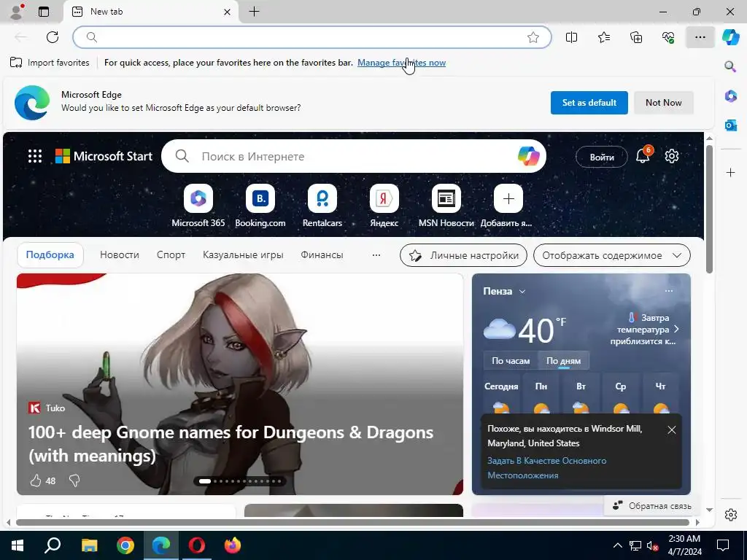The image size is (747, 560).
Task: Switch to the Спорт tab
Action: 171,254
